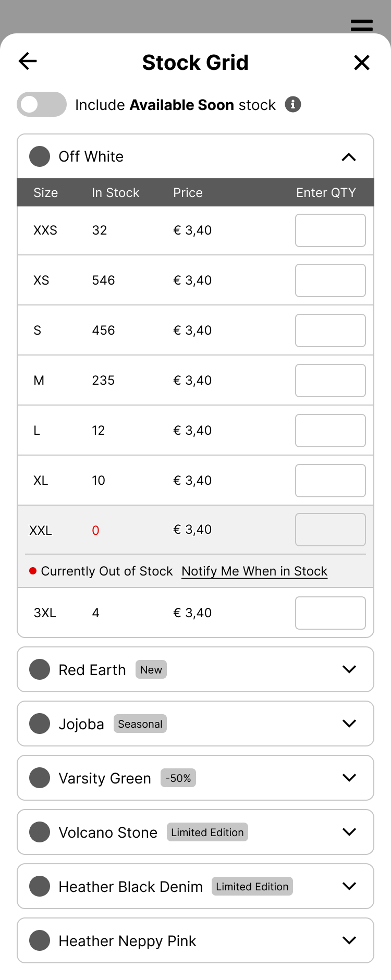Open the hamburger menu
This screenshot has height=980, width=391.
[x=361, y=25]
